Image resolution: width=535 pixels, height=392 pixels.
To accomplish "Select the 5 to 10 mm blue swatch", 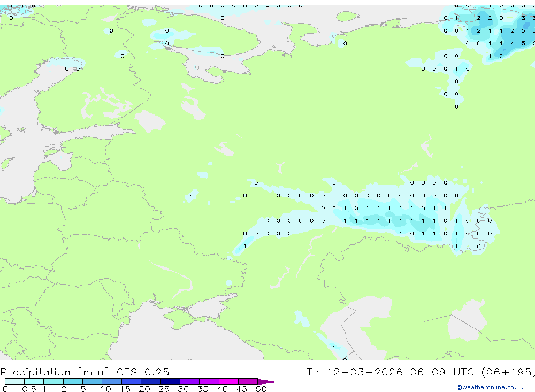I will 93,381.
